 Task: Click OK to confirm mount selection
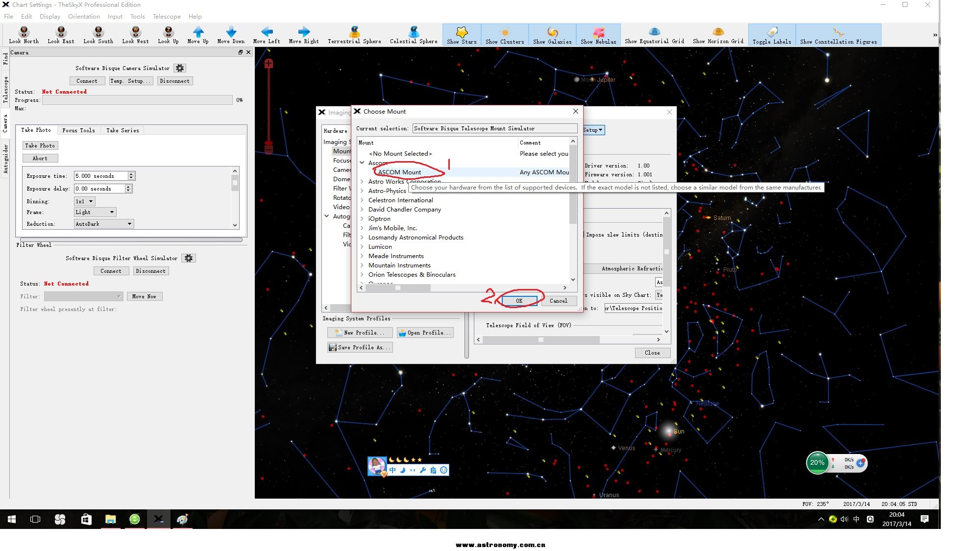tap(519, 301)
